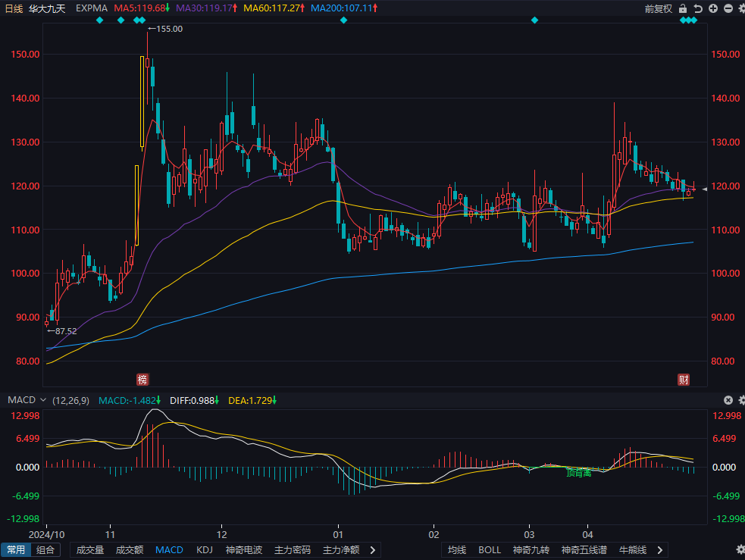
Task: Open settings gear beside the 牛熊线 tab row
Action: (740, 549)
